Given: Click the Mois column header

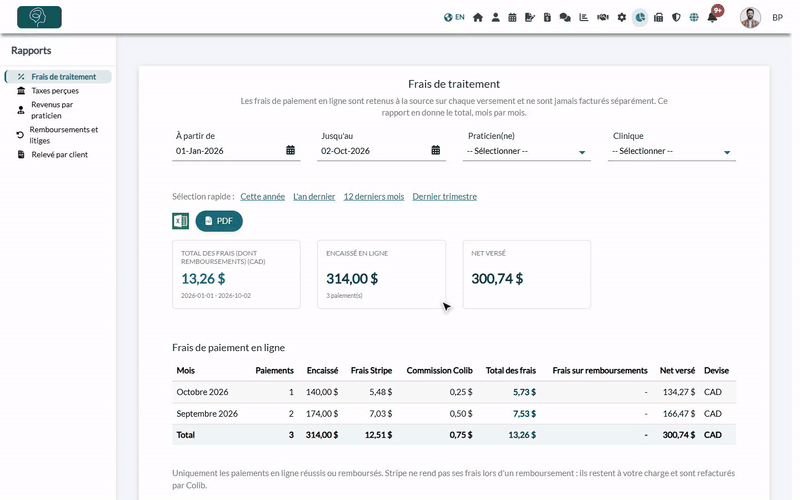Looking at the screenshot, I should pyautogui.click(x=185, y=370).
